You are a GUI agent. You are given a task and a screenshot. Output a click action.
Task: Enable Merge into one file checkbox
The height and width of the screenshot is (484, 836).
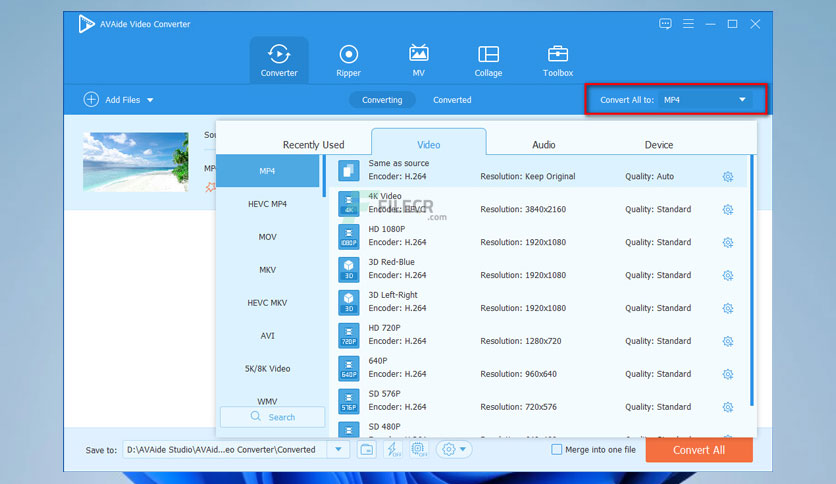coord(556,449)
